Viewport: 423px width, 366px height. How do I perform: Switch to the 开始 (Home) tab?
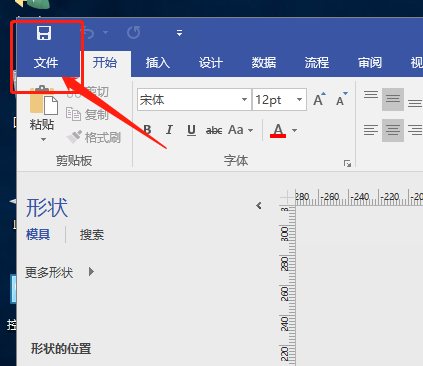coord(105,63)
